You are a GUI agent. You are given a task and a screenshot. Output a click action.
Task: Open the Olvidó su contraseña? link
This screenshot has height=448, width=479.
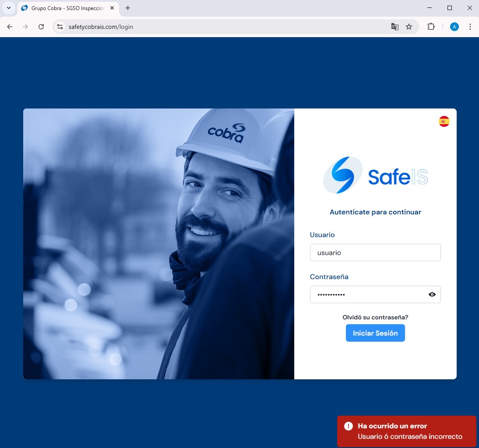(x=375, y=317)
